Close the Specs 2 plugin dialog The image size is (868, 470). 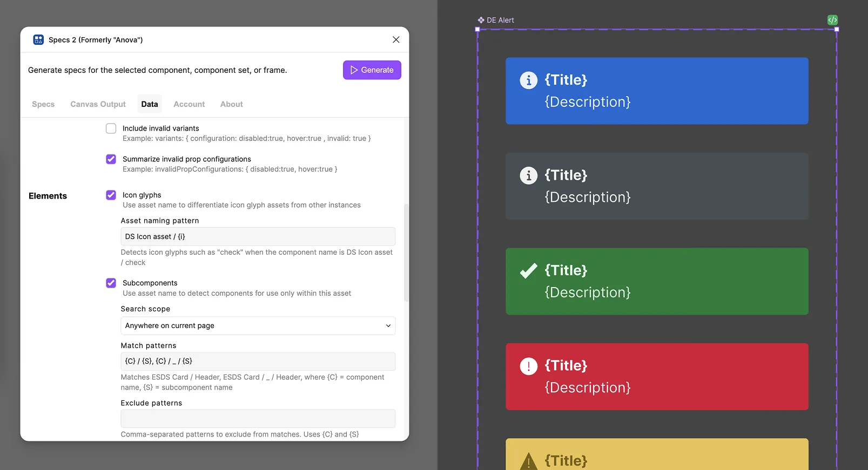coord(396,39)
